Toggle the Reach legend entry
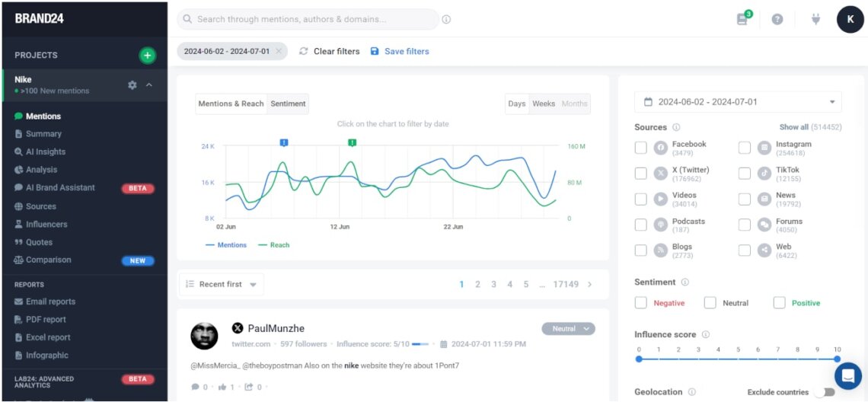 pyautogui.click(x=273, y=244)
